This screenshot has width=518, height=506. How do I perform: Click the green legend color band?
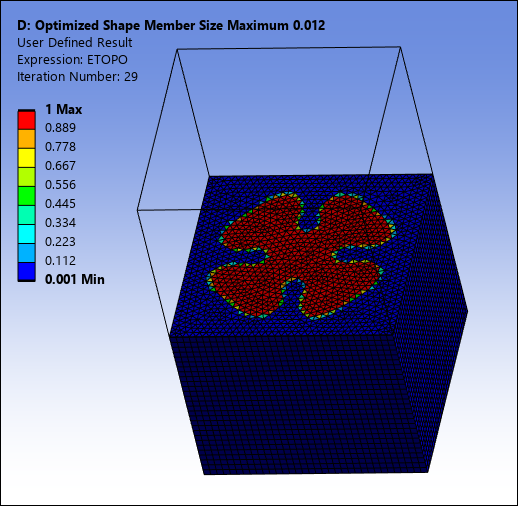[26, 196]
